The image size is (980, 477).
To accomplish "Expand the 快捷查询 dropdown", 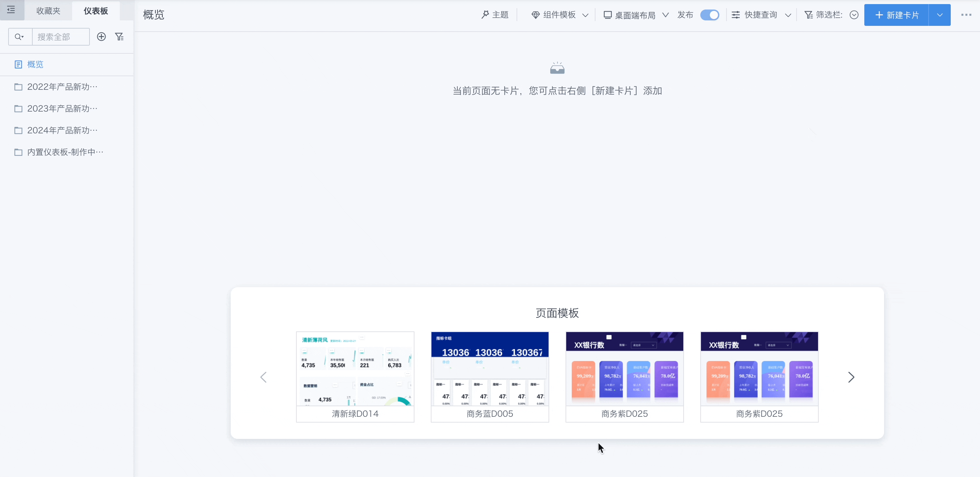I will pos(761,15).
